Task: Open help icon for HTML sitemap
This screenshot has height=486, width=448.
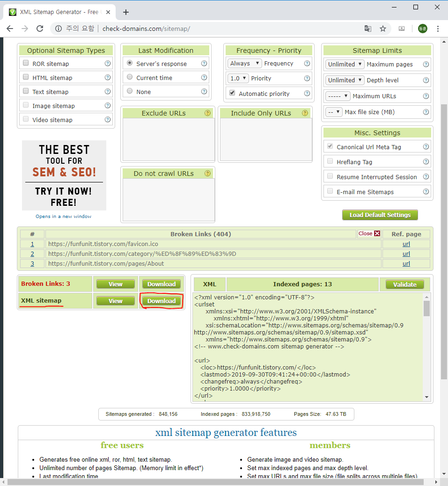Action: click(x=108, y=78)
